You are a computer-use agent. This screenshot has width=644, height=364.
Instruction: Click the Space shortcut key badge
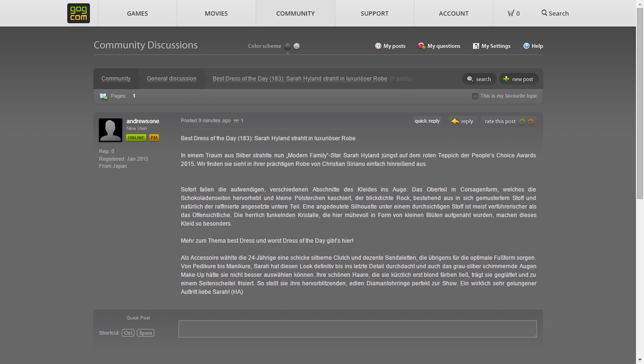(x=145, y=333)
